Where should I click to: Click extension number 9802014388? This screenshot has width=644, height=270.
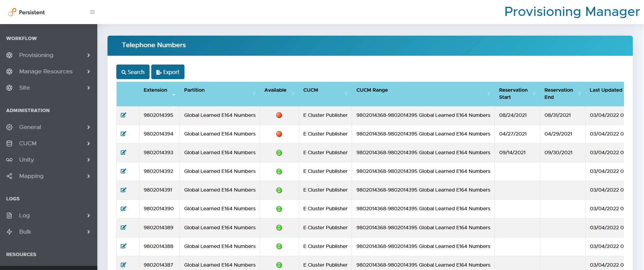(x=158, y=246)
